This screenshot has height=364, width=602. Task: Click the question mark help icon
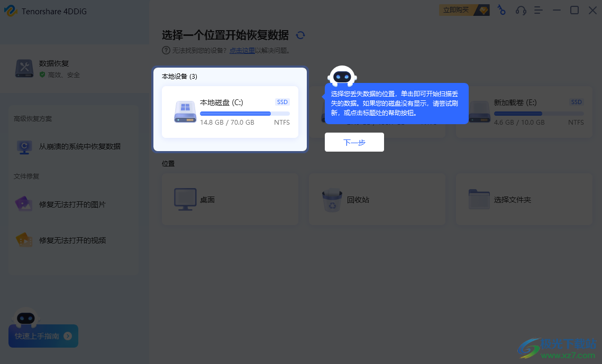tap(166, 50)
